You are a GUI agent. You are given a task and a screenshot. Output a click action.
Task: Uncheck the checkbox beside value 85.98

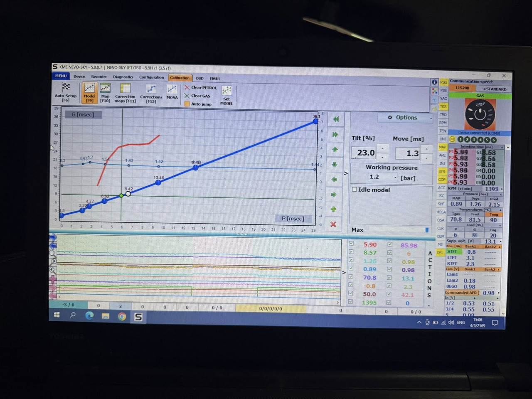389,244
